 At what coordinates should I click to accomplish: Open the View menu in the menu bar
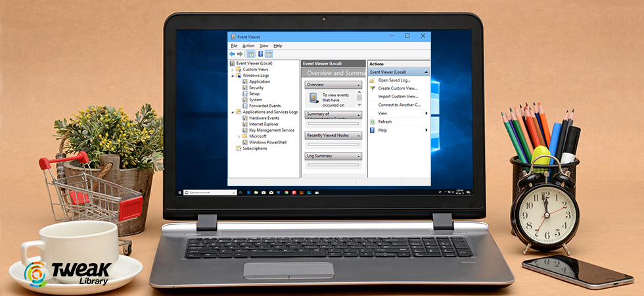point(264,45)
